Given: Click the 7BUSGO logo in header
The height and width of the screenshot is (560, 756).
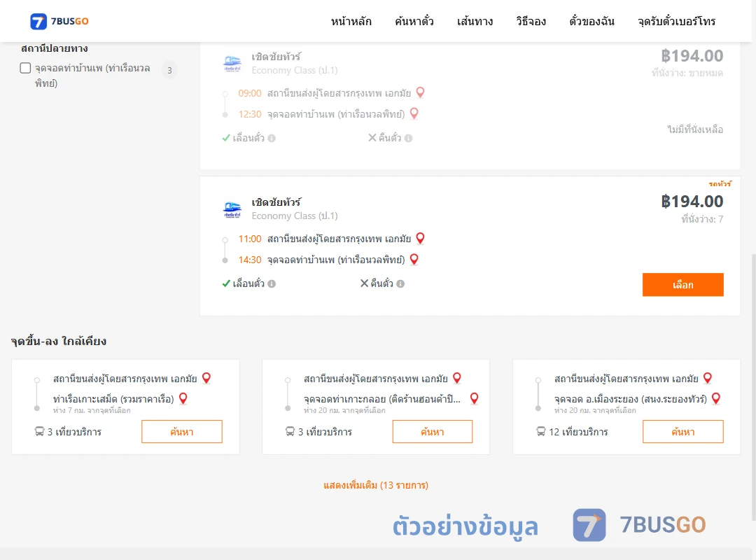Looking at the screenshot, I should (59, 21).
